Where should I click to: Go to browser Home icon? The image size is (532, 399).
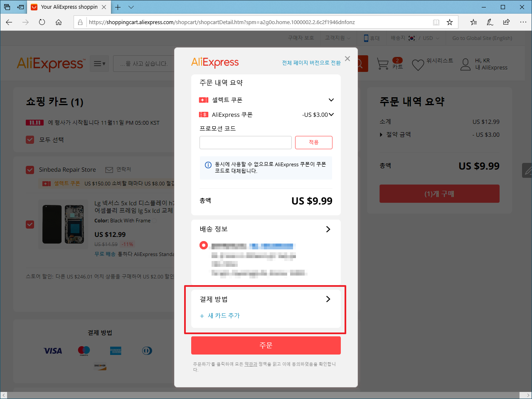59,22
